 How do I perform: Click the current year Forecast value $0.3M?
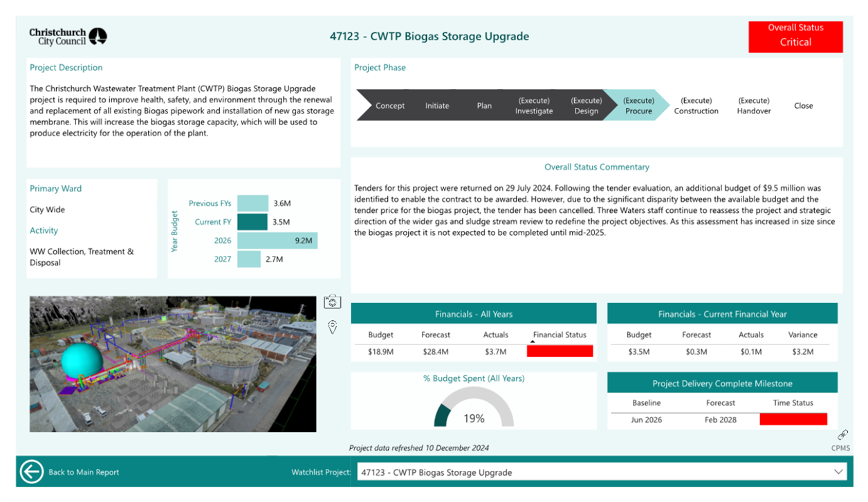[696, 352]
